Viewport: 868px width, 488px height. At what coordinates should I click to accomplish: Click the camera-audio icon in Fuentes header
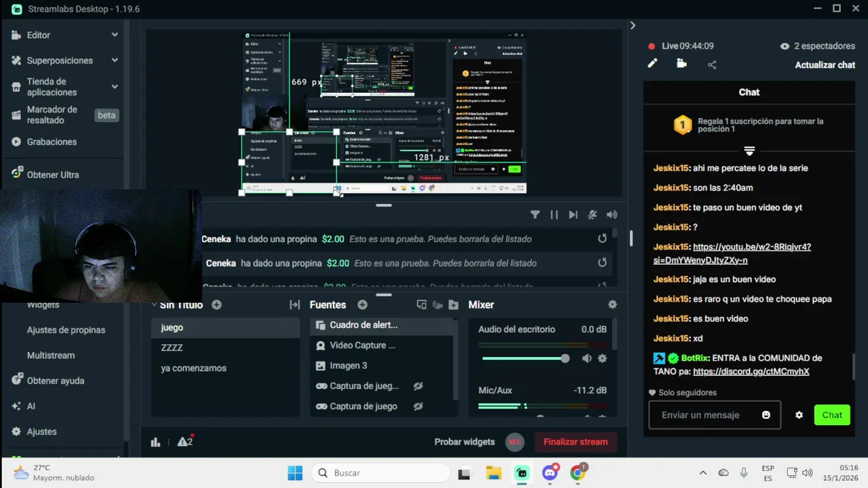point(437,305)
